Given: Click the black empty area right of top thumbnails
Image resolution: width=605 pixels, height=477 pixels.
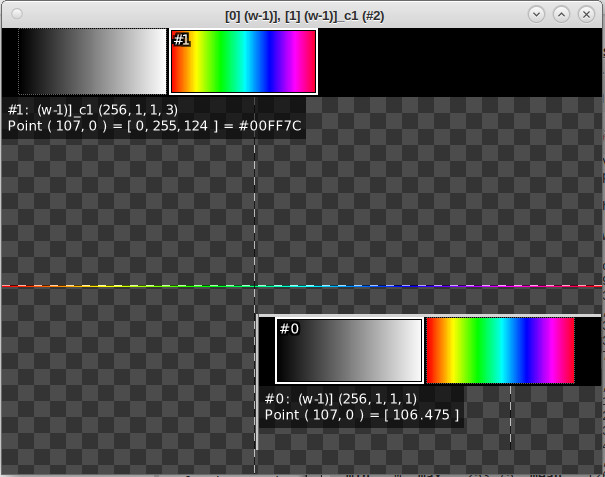Looking at the screenshot, I should (x=460, y=61).
